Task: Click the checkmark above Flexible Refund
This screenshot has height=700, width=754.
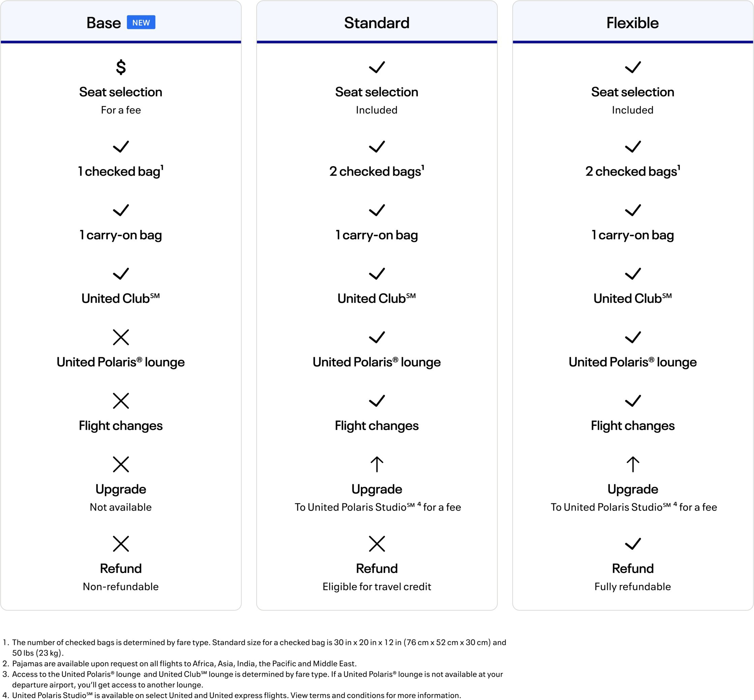Action: click(632, 543)
